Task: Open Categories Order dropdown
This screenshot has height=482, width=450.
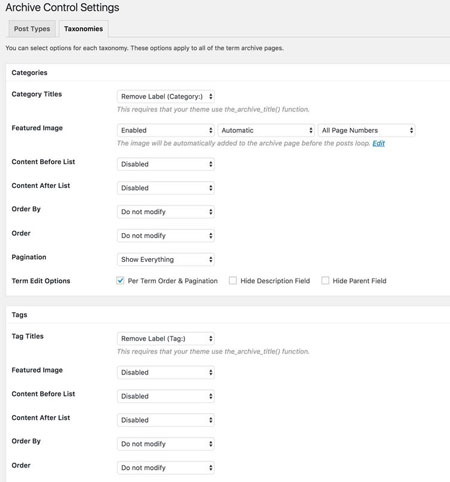Action: 166,236
